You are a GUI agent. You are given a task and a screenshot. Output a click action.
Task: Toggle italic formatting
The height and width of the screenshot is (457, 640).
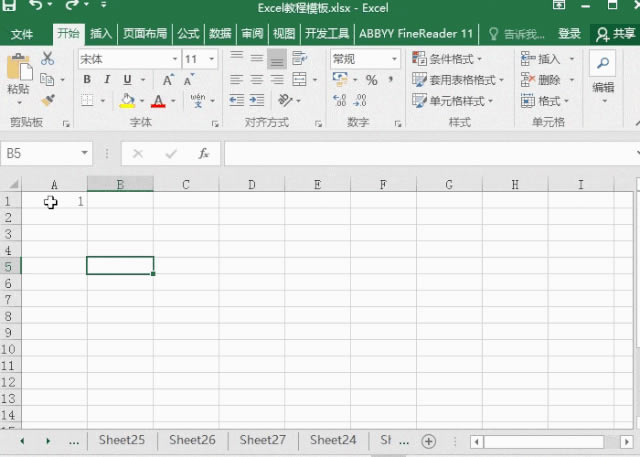[x=107, y=80]
